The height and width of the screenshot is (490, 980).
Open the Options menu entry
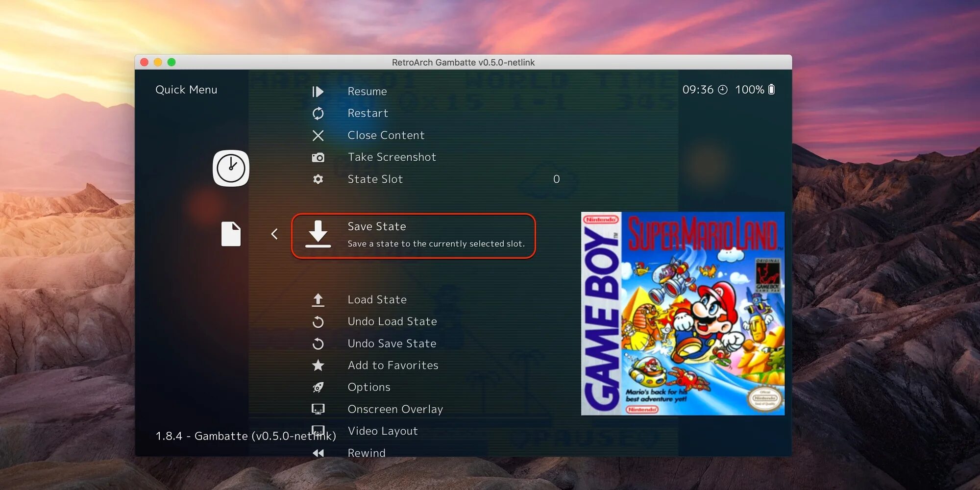(369, 388)
